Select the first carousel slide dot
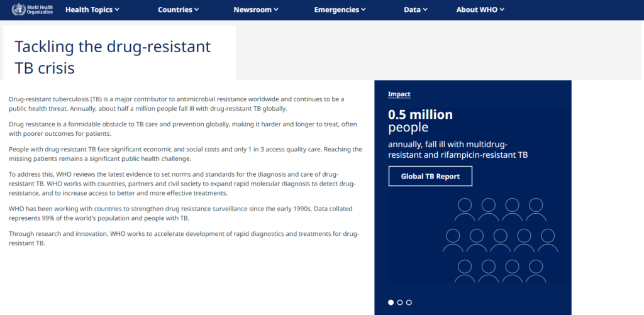Viewport: 644px width, 315px height. click(391, 302)
